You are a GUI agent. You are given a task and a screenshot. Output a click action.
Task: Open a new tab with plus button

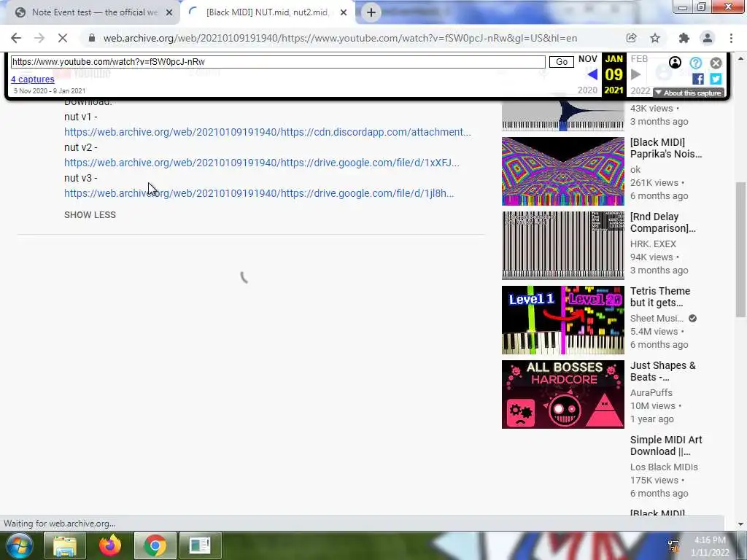[371, 12]
